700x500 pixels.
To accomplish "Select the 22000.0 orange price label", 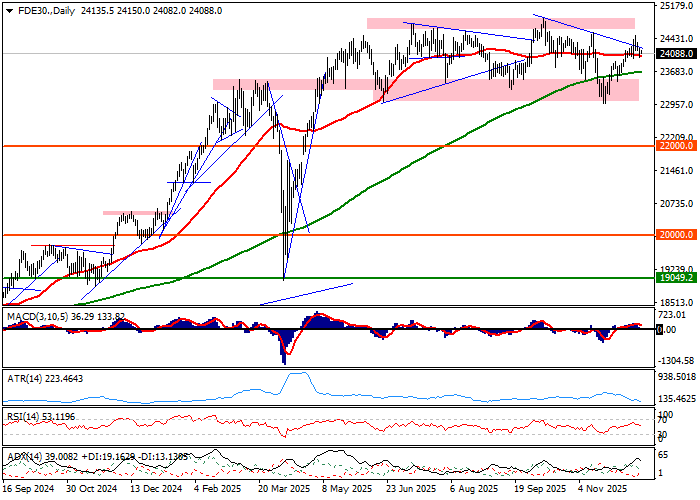I will coord(676,146).
